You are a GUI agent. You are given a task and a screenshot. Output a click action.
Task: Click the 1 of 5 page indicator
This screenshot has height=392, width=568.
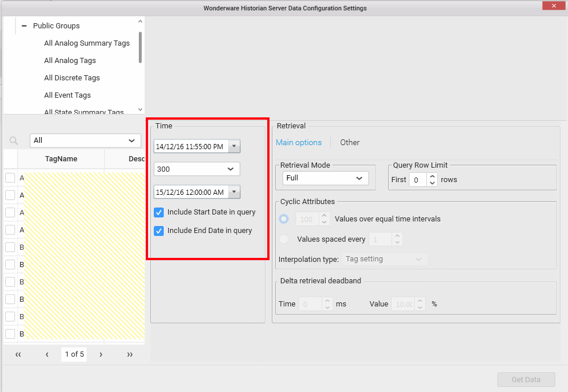point(74,354)
